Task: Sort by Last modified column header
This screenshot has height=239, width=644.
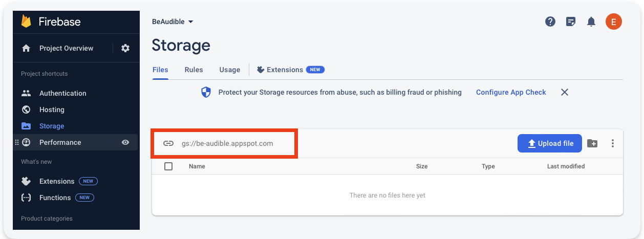Action: click(x=566, y=166)
